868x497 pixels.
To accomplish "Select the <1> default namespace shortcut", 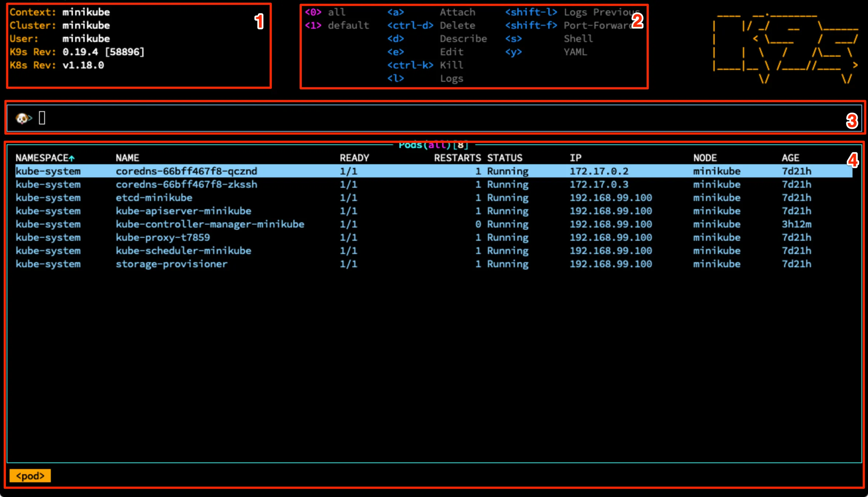I will 337,25.
